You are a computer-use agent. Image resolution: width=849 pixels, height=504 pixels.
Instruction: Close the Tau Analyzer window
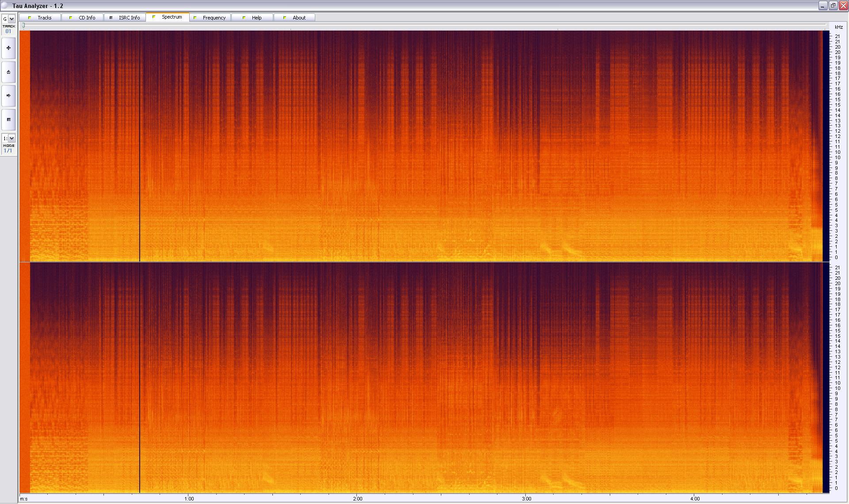pos(843,6)
